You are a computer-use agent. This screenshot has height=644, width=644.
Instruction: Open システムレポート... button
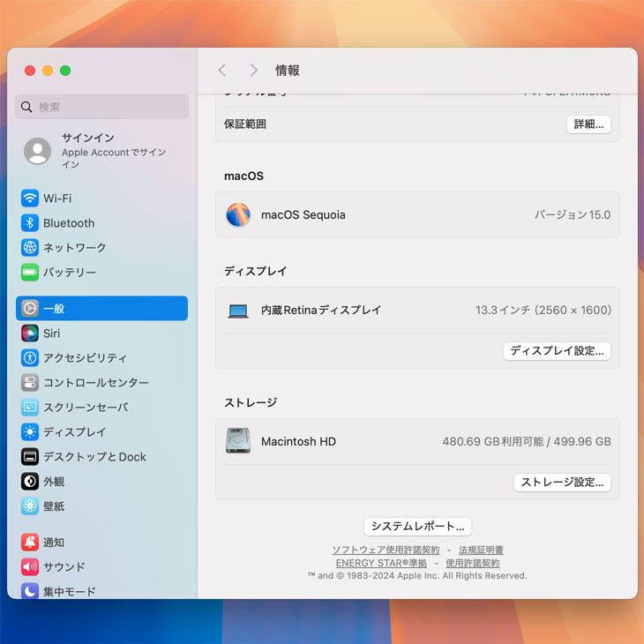tap(417, 527)
